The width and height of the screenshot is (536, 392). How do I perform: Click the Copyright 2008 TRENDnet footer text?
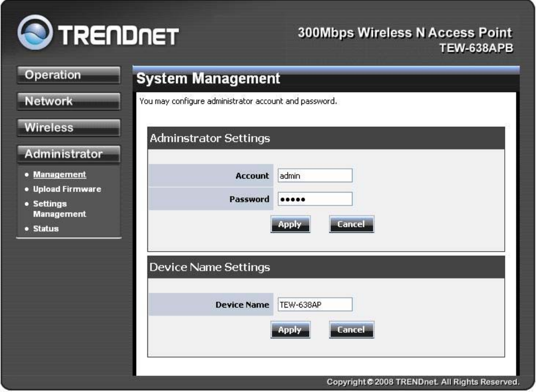coord(423,382)
